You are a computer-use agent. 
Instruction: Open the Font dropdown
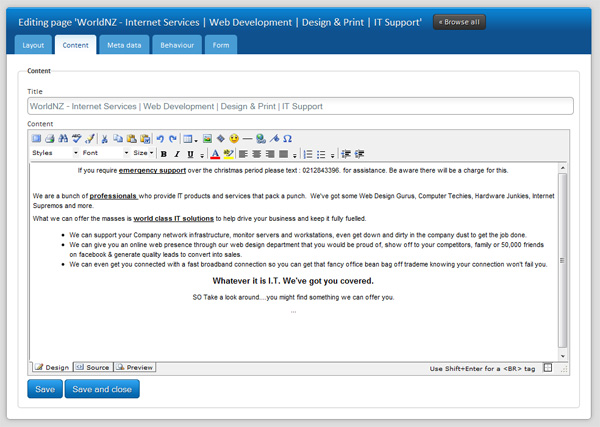[x=105, y=153]
